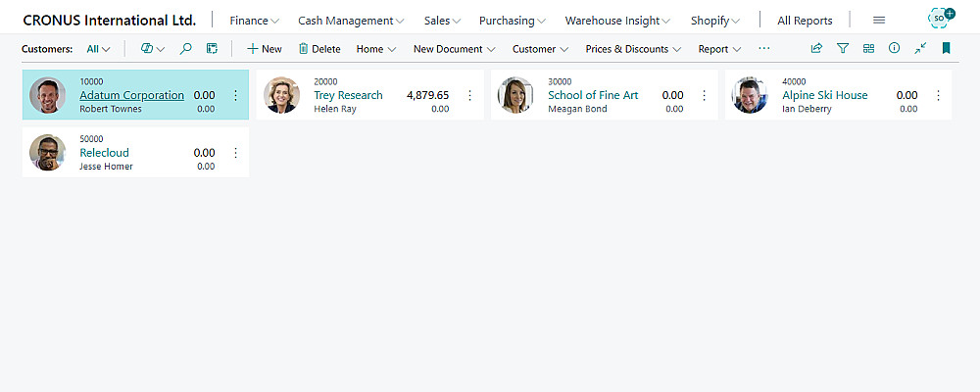Click Helen Ray's profile photo
980x392 pixels.
282,95
